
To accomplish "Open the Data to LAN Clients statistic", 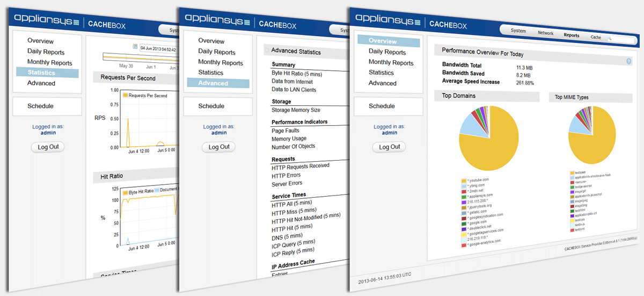I will coord(294,90).
